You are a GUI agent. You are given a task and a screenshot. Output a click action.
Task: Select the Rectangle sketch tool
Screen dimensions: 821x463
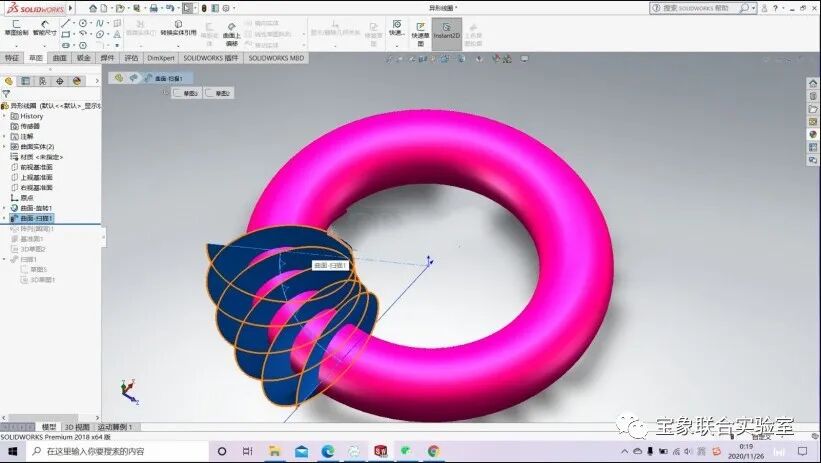(65, 35)
